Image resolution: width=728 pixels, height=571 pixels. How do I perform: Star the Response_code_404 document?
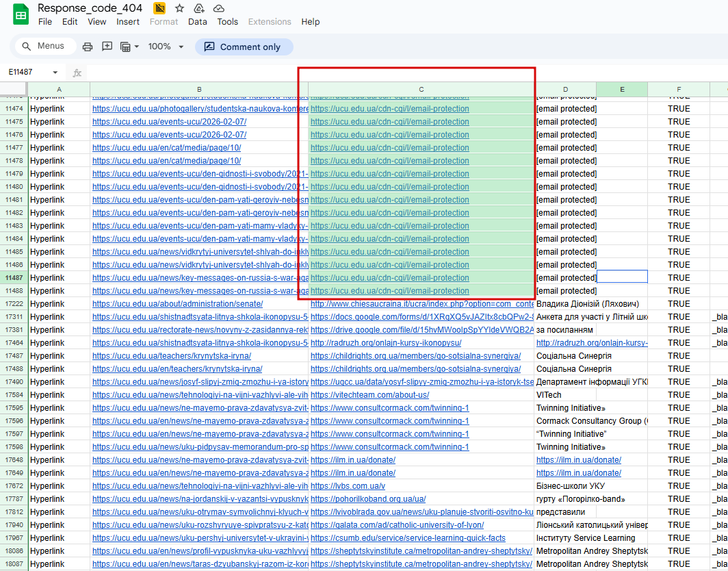click(180, 8)
